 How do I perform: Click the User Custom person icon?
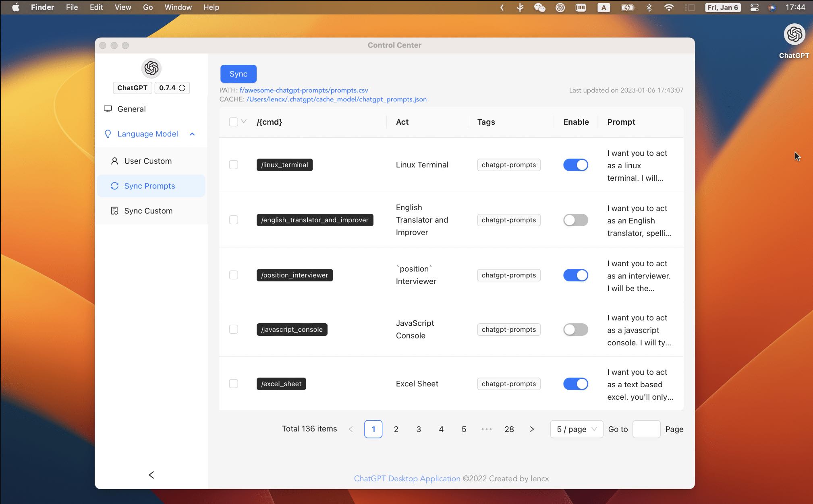tap(114, 161)
